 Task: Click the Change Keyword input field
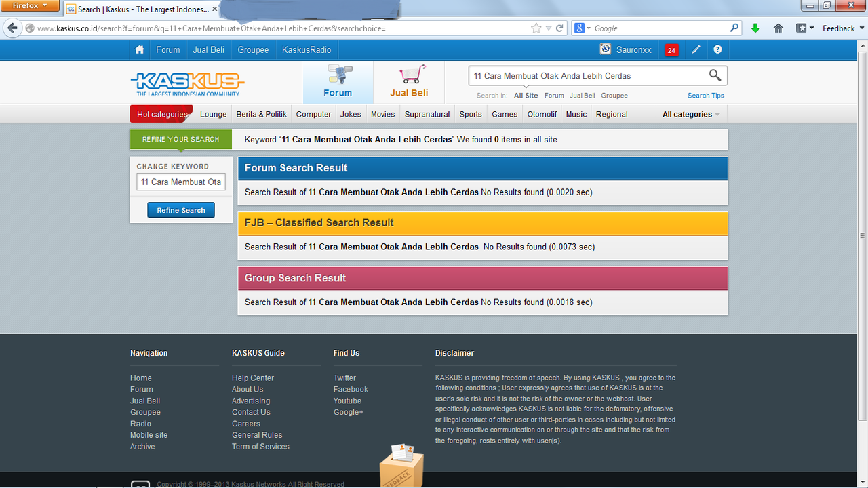(x=181, y=182)
